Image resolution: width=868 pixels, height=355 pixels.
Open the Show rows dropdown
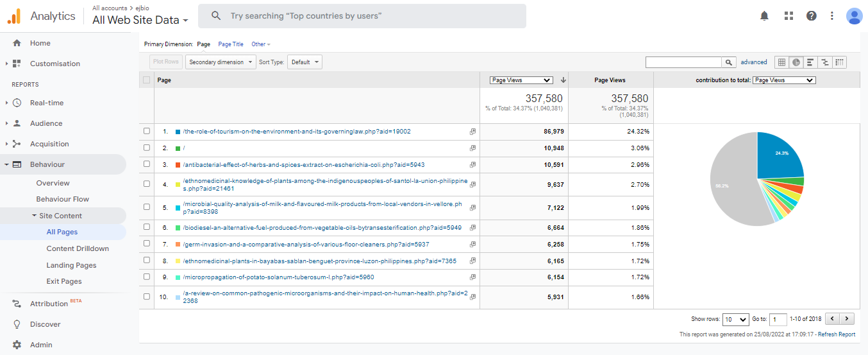tap(735, 319)
